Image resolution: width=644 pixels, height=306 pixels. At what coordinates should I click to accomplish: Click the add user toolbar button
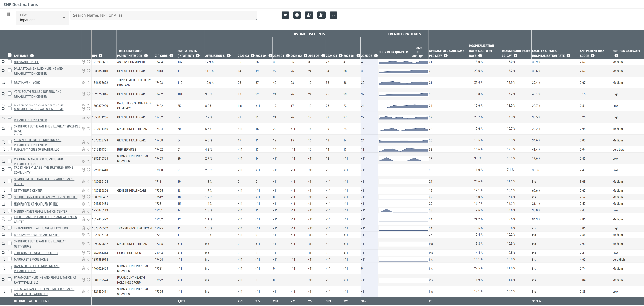(x=309, y=15)
